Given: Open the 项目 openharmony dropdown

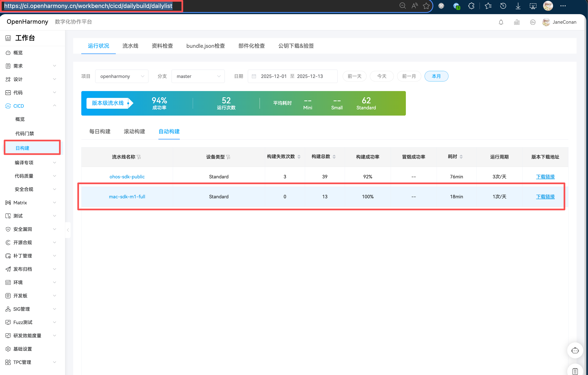Looking at the screenshot, I should click(x=122, y=76).
